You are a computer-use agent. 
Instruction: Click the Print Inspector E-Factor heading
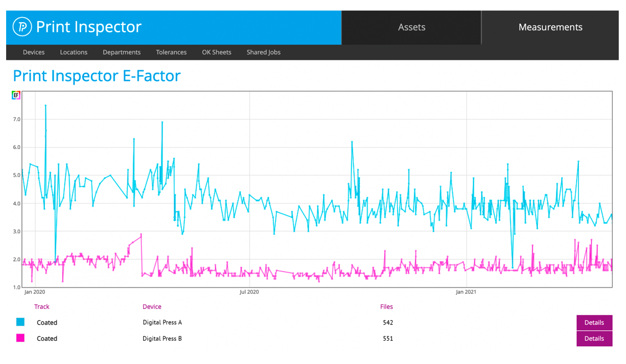pos(96,76)
